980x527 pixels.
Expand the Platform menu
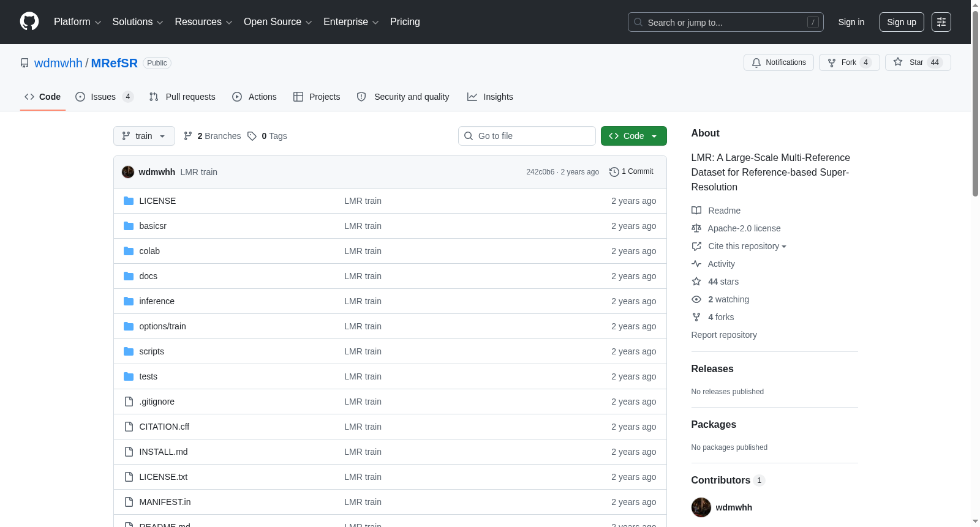pos(78,22)
